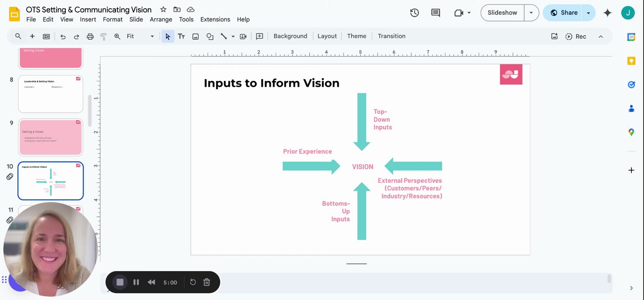Screen dimensions: 644x300
Task: Start recording with Rec button
Action: [x=576, y=37]
